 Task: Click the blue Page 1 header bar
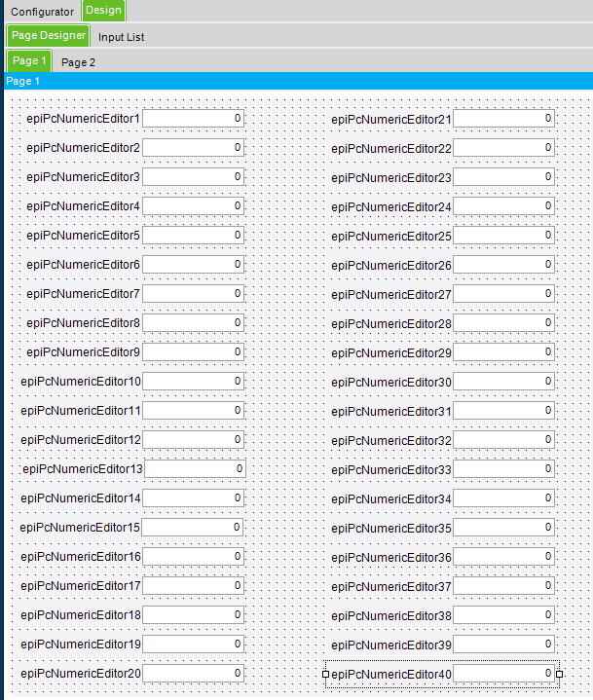298,81
